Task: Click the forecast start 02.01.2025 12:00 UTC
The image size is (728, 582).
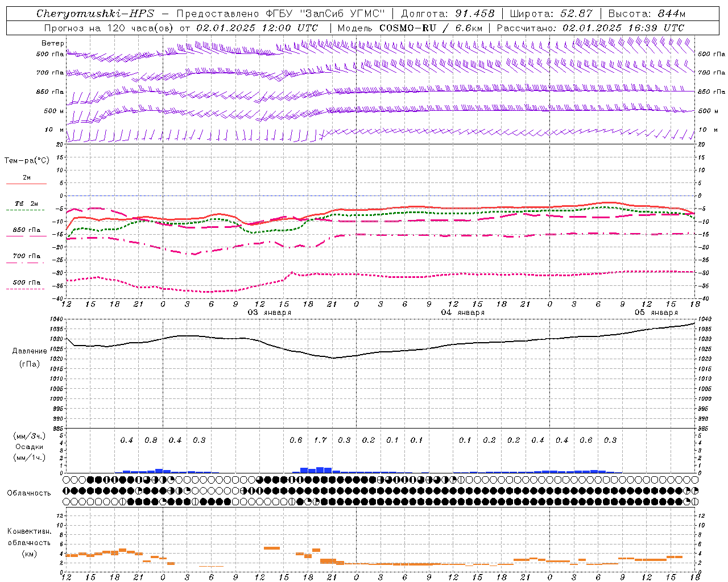Action: tap(257, 28)
